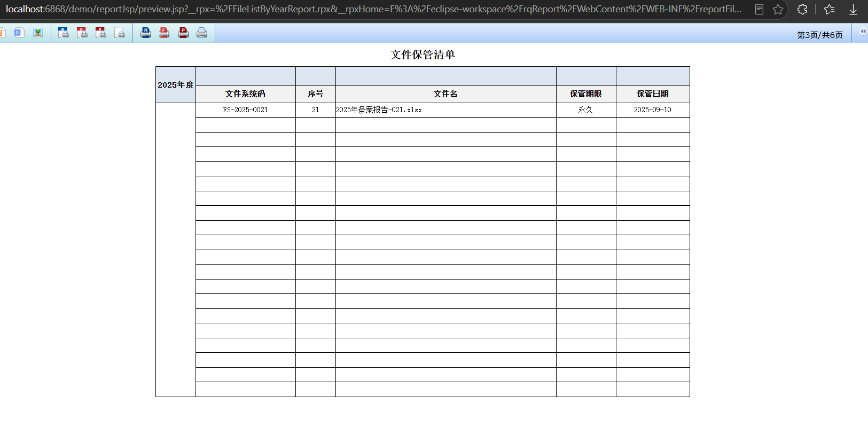This screenshot has width=868, height=442.
Task: Click the report title 文件保管清单
Action: point(423,55)
